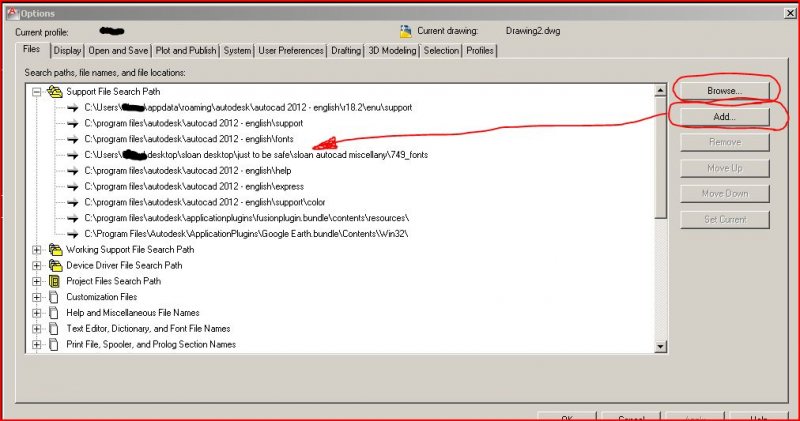Click the Move Down button

[x=724, y=194]
